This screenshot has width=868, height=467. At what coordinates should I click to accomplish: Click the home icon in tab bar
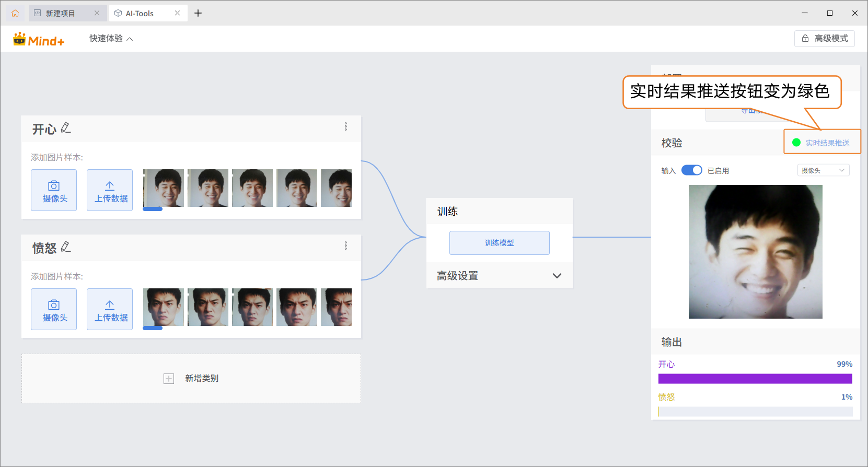(15, 13)
